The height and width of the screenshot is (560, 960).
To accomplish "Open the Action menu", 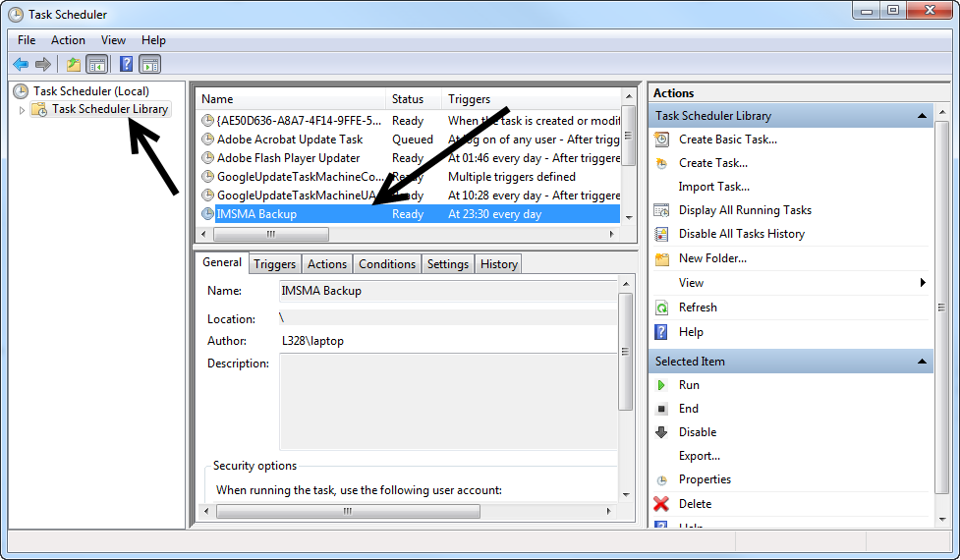I will (x=68, y=40).
